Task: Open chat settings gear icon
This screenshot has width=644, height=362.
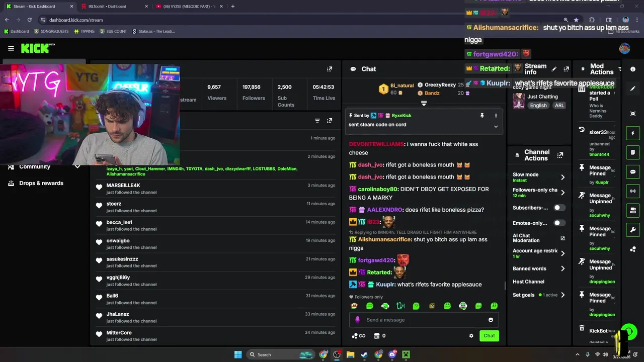Action: [x=471, y=336]
